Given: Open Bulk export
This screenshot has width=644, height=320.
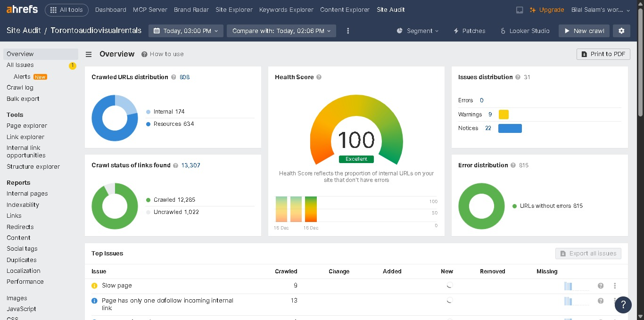Looking at the screenshot, I should tap(23, 99).
